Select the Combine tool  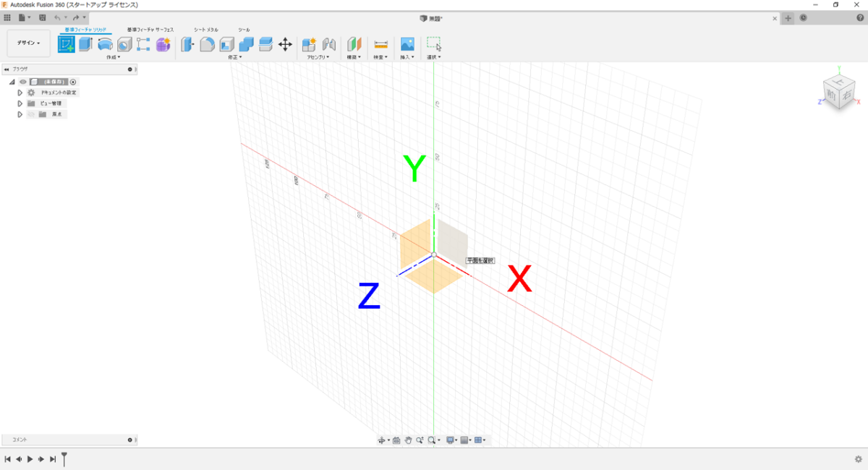point(246,45)
